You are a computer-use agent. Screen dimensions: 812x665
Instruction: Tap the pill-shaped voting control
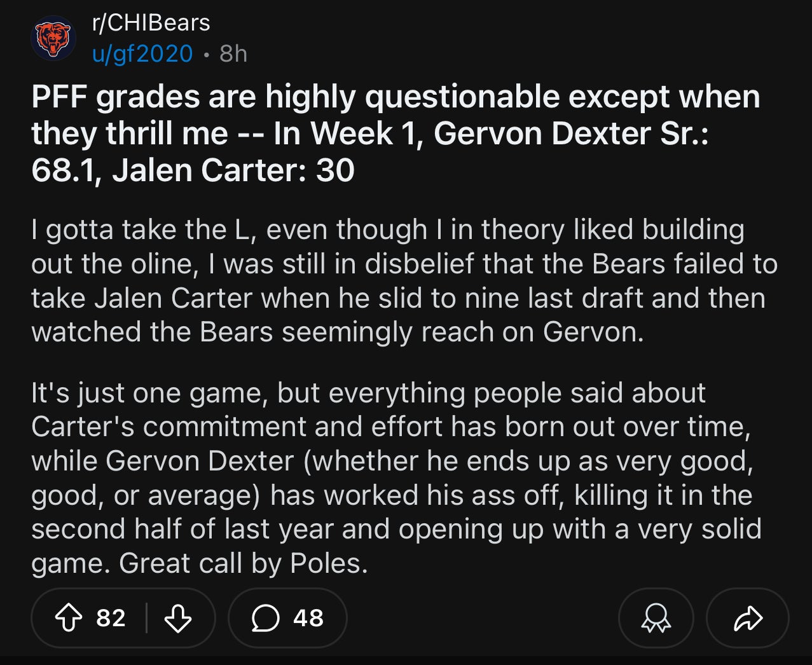[x=123, y=617]
